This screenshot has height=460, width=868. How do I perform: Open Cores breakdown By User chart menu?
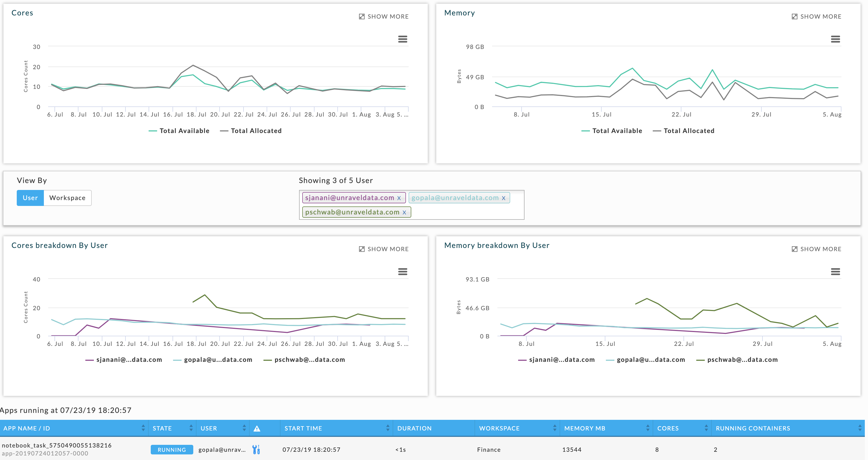point(403,271)
